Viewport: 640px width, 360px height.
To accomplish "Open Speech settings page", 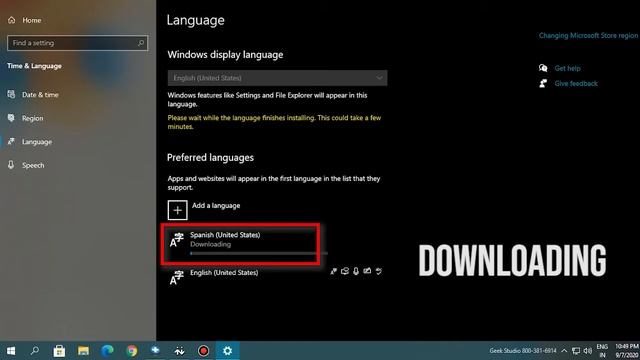I will tap(33, 165).
